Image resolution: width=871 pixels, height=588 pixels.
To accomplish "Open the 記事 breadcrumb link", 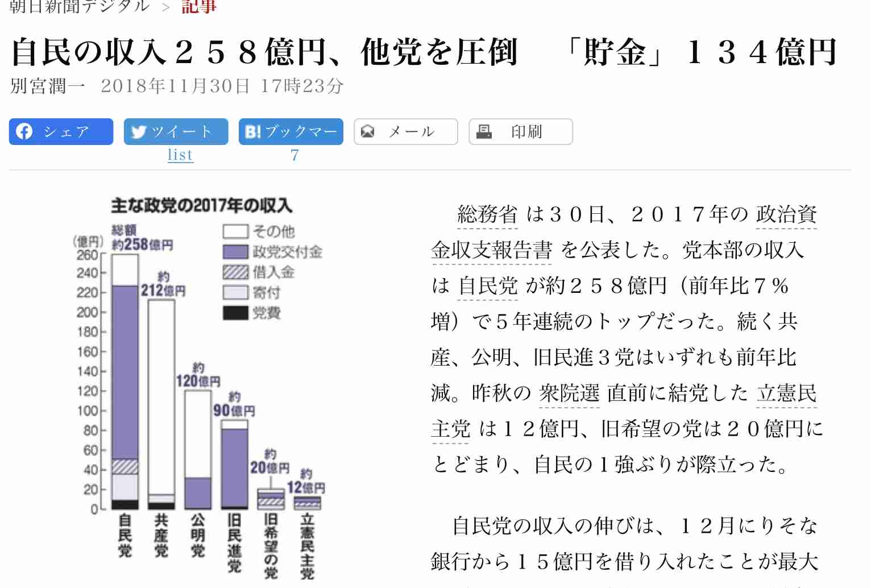I will pos(199,6).
